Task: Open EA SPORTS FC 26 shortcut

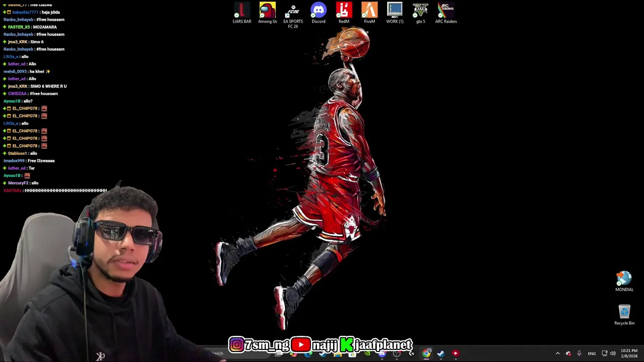Action: [x=293, y=16]
